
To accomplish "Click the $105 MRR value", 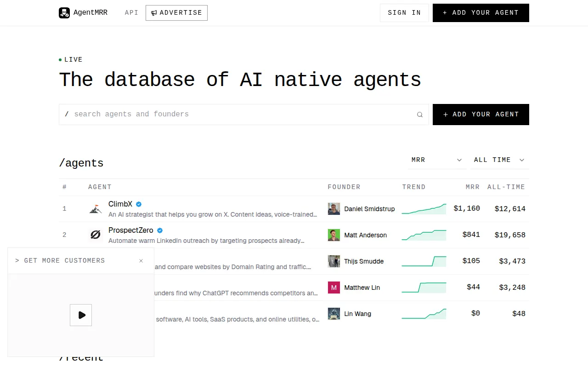I will click(471, 261).
